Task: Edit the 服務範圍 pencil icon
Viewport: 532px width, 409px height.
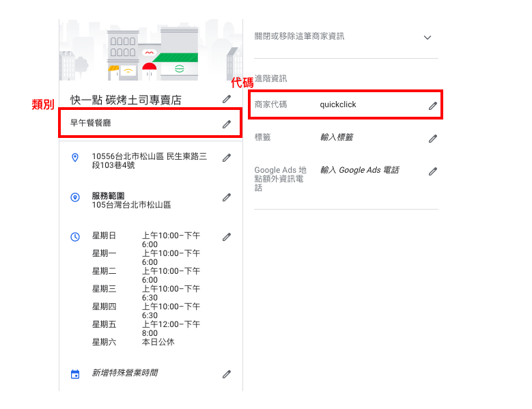Action: [x=227, y=197]
